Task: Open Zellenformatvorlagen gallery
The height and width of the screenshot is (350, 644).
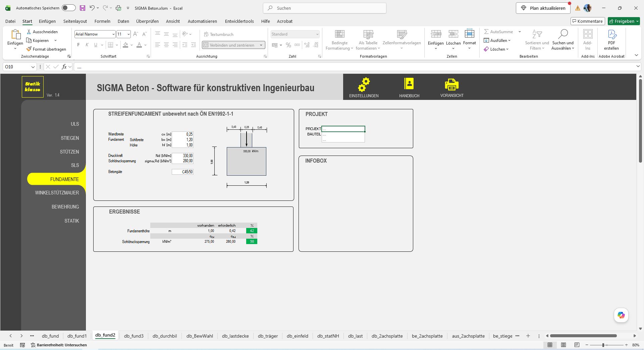Action: click(401, 40)
